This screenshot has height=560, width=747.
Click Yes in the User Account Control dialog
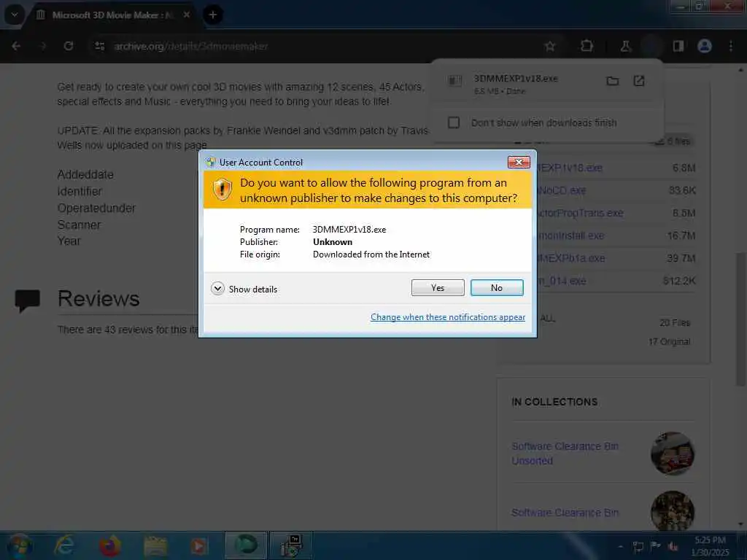438,287
